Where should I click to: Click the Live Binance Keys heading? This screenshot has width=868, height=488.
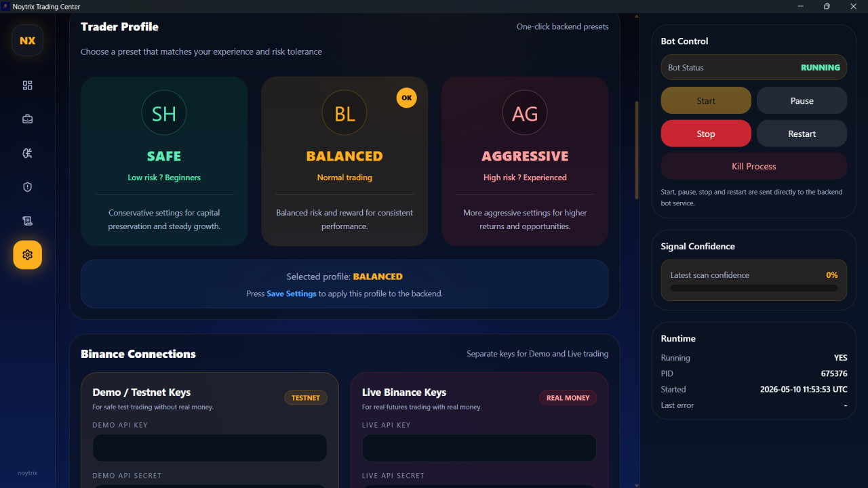pos(404,392)
